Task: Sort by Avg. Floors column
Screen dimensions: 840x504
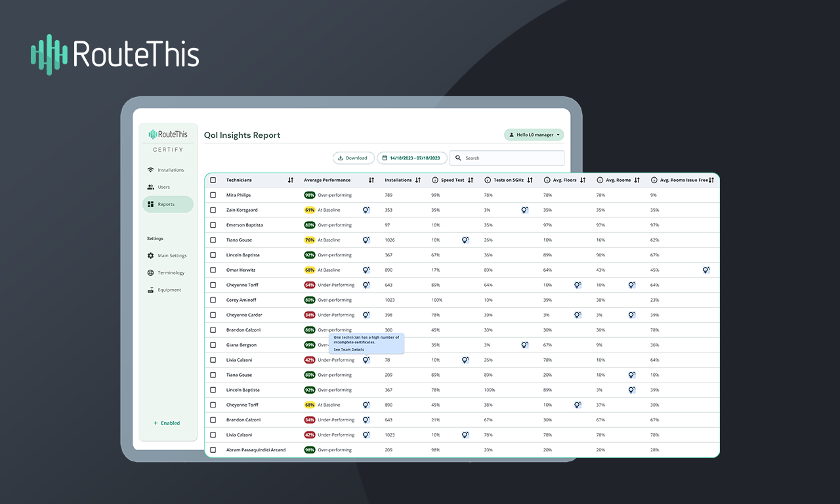Action: pos(583,180)
